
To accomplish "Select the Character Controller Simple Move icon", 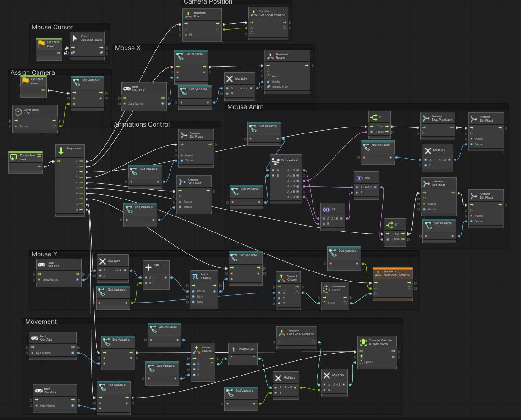I will (x=363, y=342).
